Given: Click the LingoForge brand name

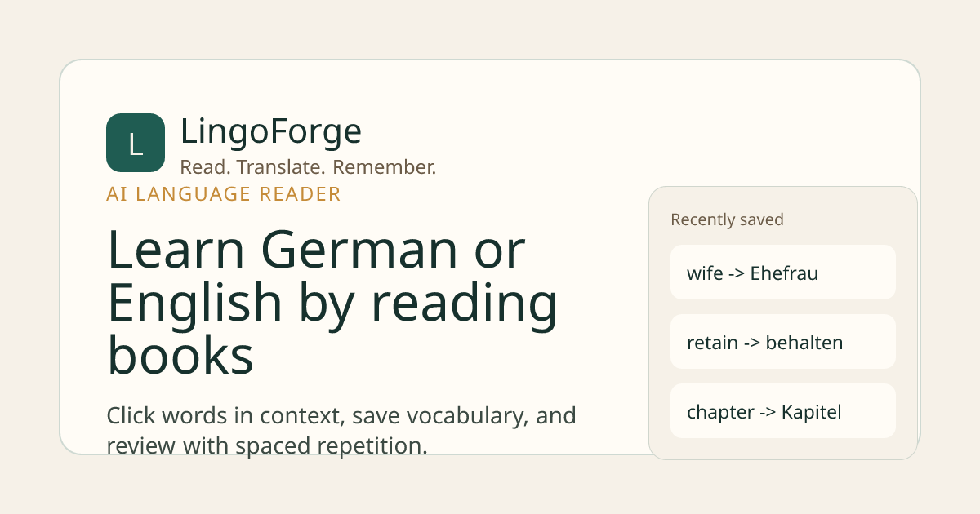Looking at the screenshot, I should coord(270,131).
